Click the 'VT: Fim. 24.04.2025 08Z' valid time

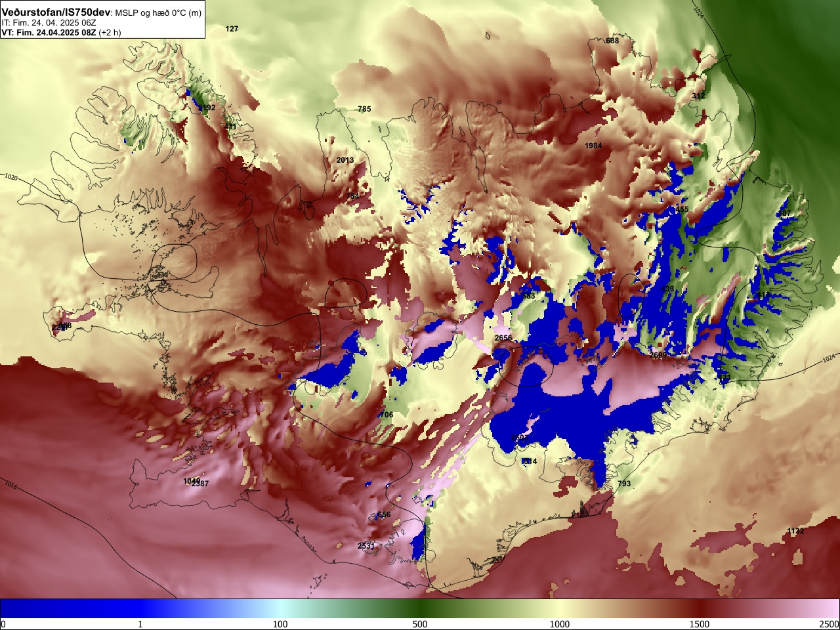point(49,32)
